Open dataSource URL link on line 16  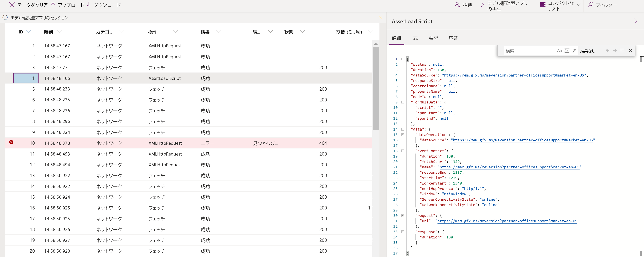(523, 140)
